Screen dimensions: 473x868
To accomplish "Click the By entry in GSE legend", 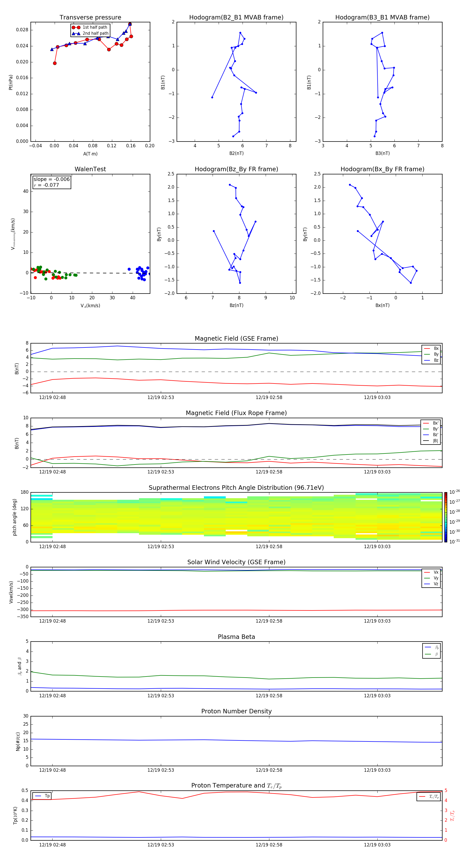I will (x=431, y=355).
